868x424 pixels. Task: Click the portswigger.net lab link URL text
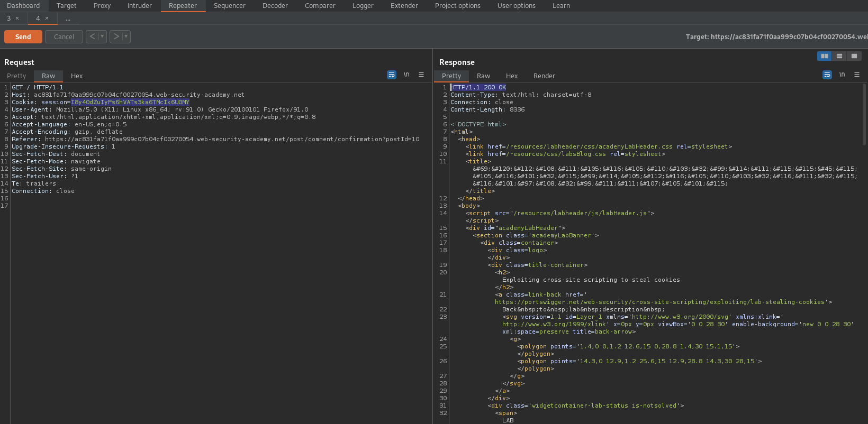click(660, 302)
